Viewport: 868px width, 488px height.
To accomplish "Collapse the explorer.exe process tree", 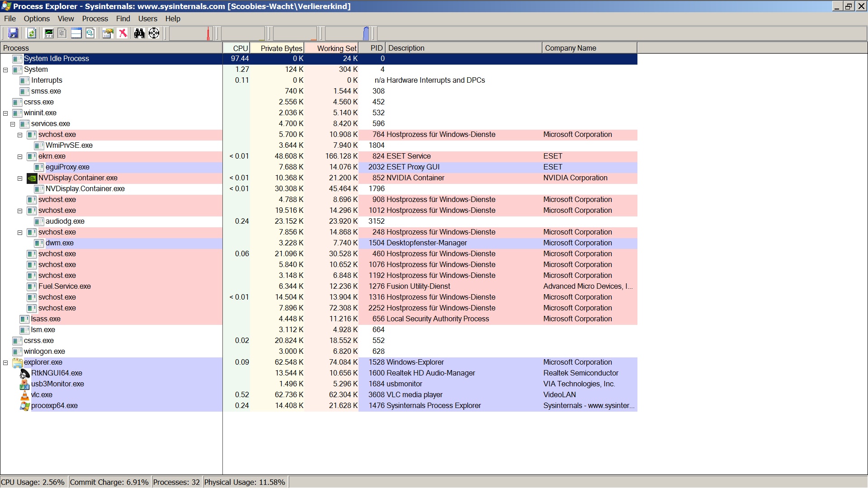I will click(5, 362).
